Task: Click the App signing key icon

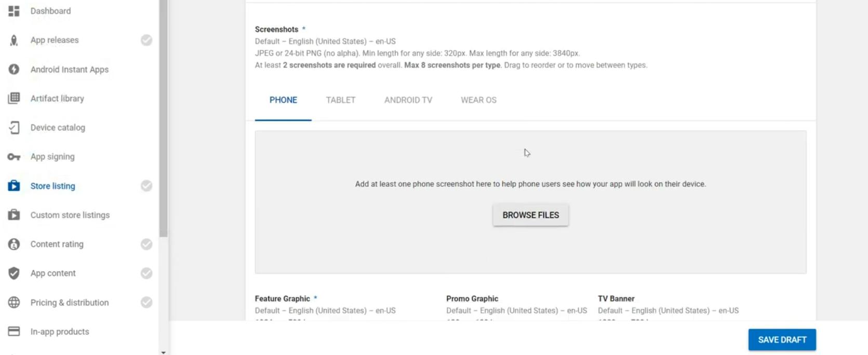Action: click(x=14, y=157)
